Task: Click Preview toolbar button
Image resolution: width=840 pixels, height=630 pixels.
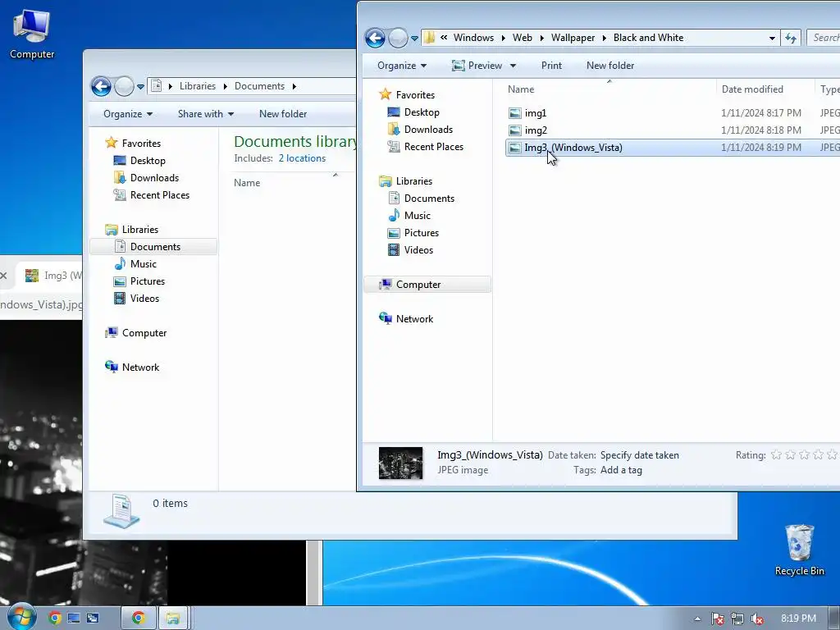Action: [x=477, y=66]
